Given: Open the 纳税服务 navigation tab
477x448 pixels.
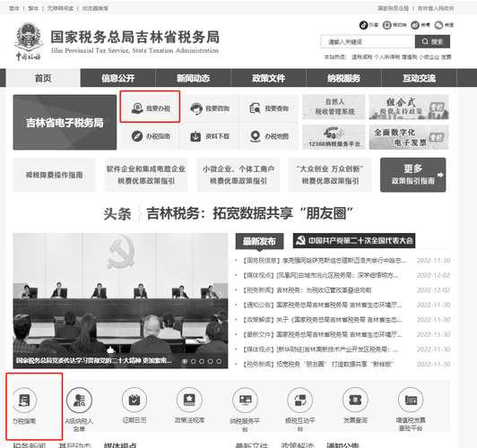Looking at the screenshot, I should pos(343,78).
